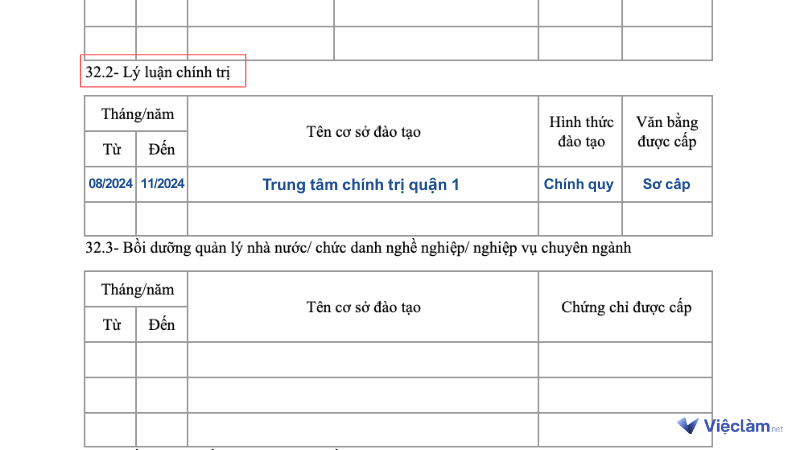Screen dimensions: 800x450
Task: Click the "Đến" subheader in 32.3 table
Action: pos(161,324)
